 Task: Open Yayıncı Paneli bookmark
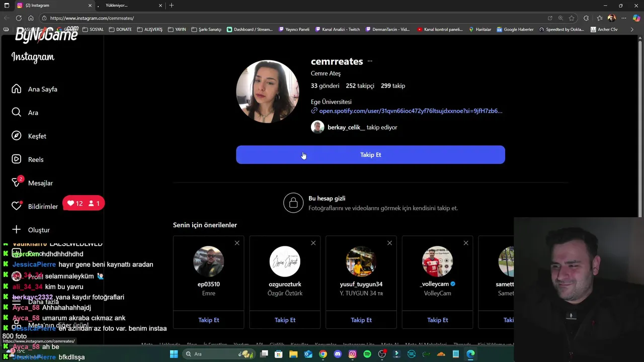click(294, 29)
